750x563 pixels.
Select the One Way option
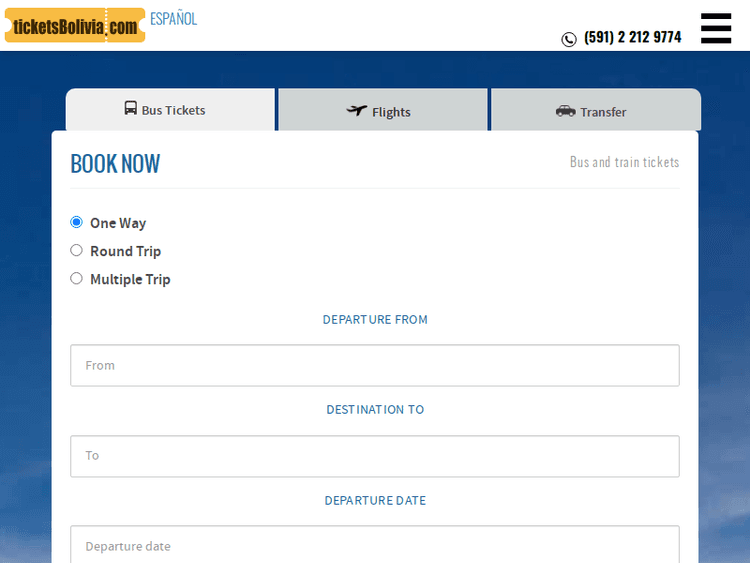click(77, 222)
